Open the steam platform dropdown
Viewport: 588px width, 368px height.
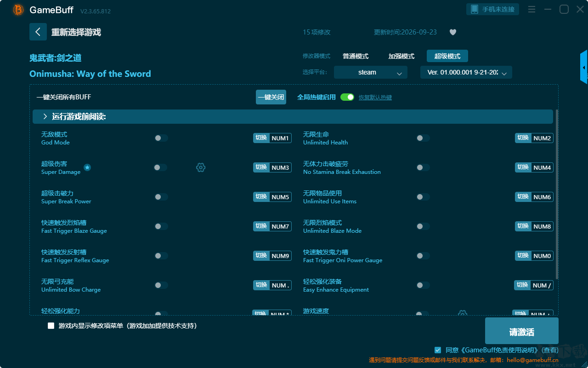(x=371, y=72)
